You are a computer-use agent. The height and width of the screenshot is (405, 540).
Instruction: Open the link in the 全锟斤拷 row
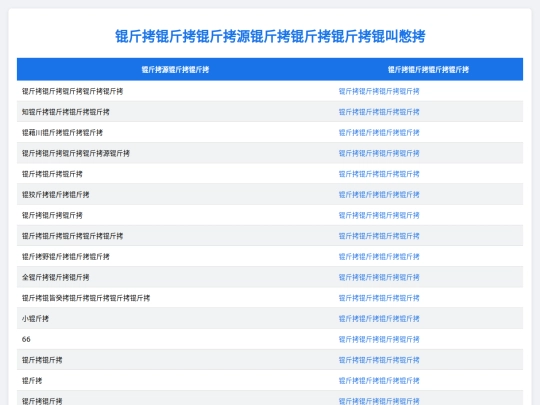tap(379, 277)
